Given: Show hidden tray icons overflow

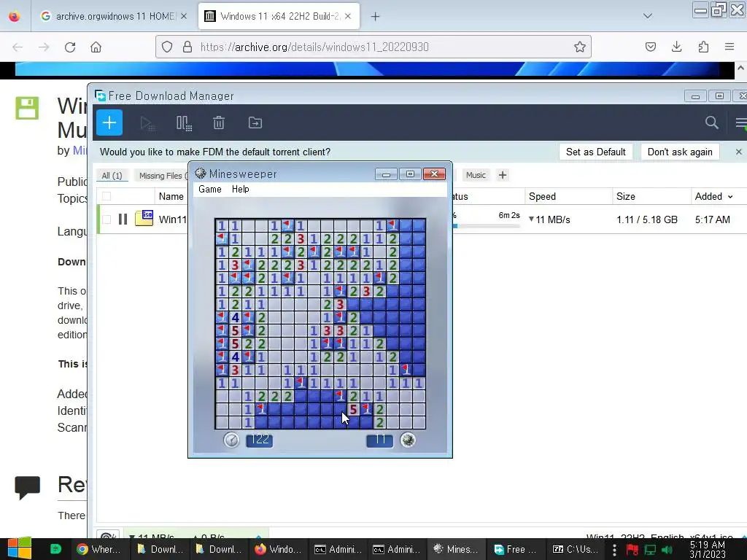Looking at the screenshot, I should click(x=614, y=550).
